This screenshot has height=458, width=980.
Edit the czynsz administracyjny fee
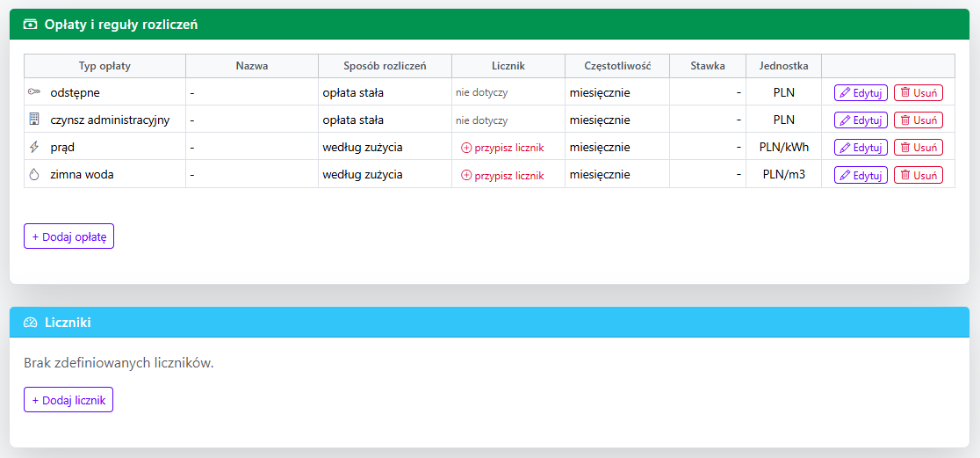(x=861, y=120)
